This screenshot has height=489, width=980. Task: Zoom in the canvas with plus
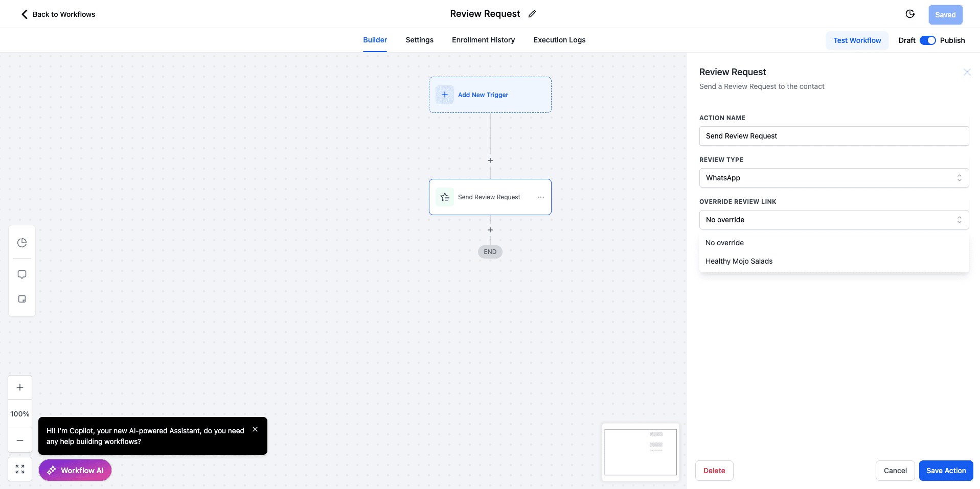[x=20, y=387]
